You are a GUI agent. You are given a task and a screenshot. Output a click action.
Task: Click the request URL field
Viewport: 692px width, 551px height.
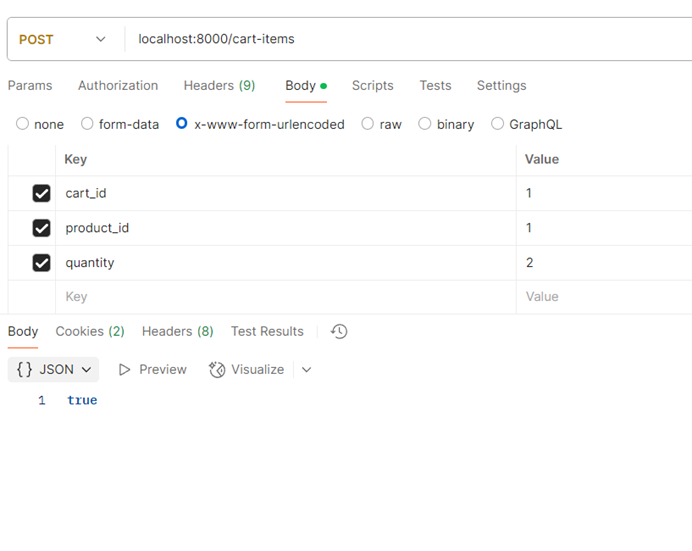(x=400, y=40)
